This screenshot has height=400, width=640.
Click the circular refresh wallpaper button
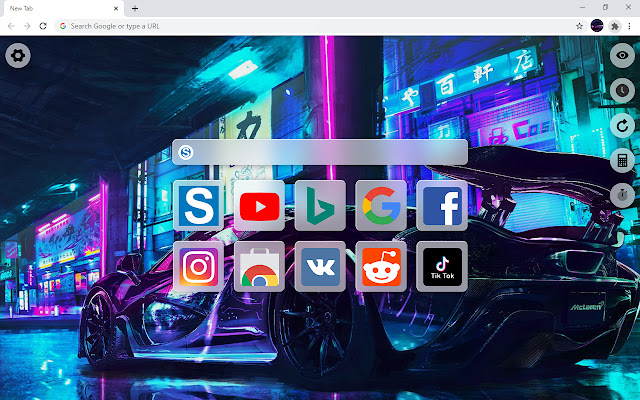tap(622, 126)
